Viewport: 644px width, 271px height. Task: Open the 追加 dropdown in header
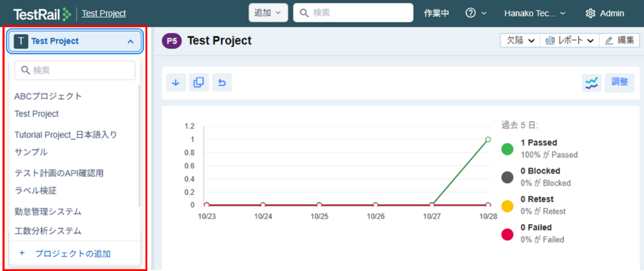[x=268, y=13]
